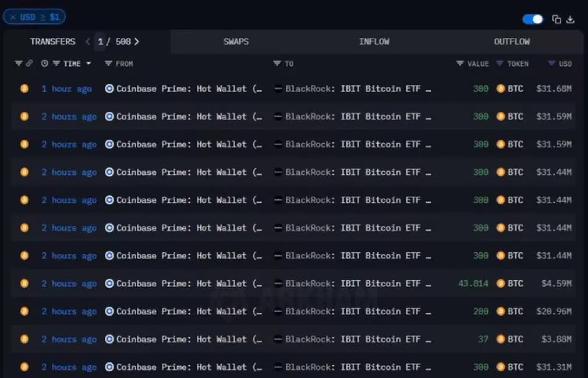
Task: Open BlackRock IBIT recipient in $4.59M row
Action: [358, 284]
